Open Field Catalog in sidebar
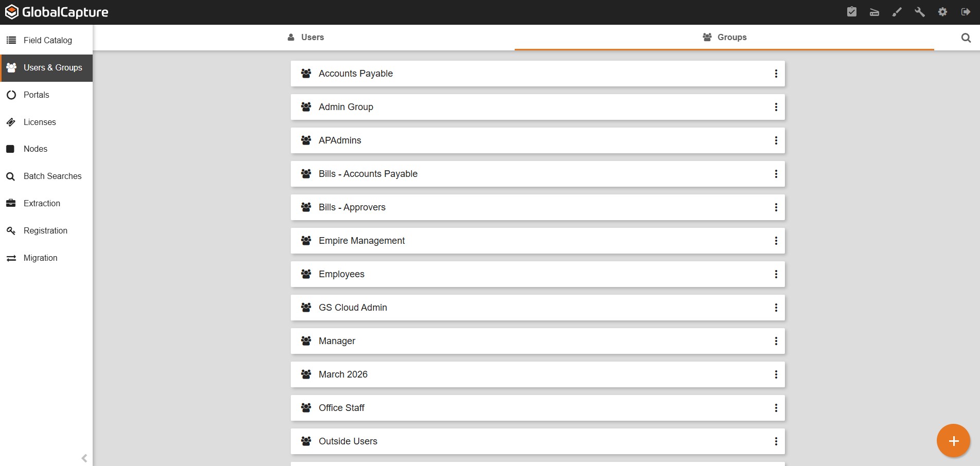 [46, 40]
